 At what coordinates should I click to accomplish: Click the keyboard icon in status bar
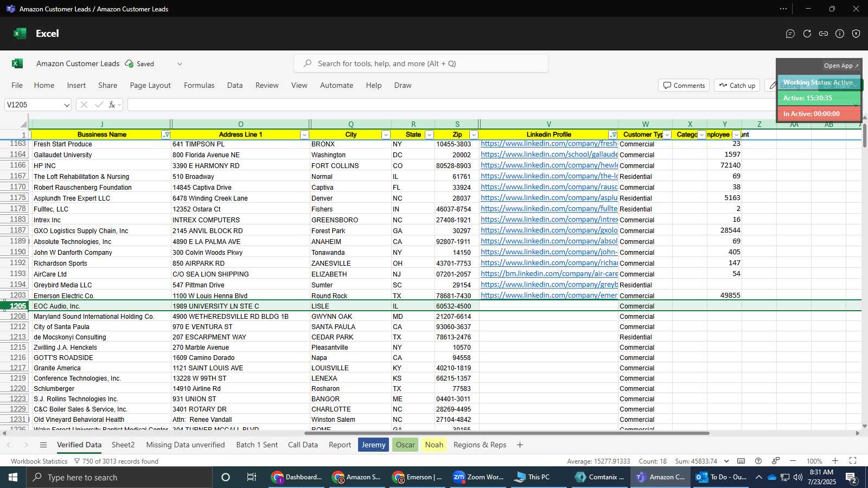pyautogui.click(x=741, y=461)
